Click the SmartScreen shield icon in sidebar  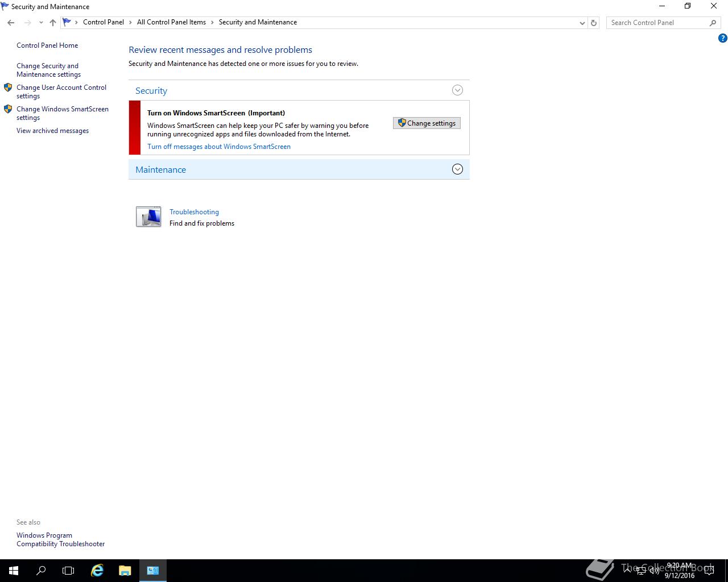click(8, 109)
